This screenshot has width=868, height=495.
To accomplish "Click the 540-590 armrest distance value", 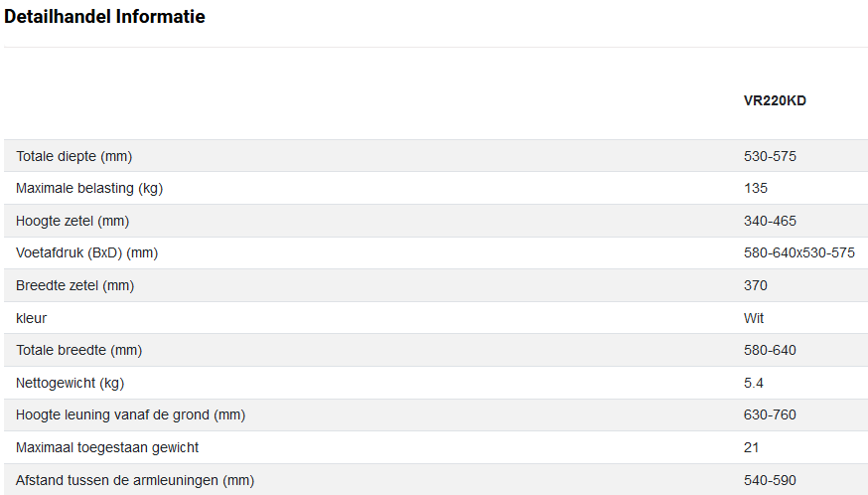I will [770, 480].
